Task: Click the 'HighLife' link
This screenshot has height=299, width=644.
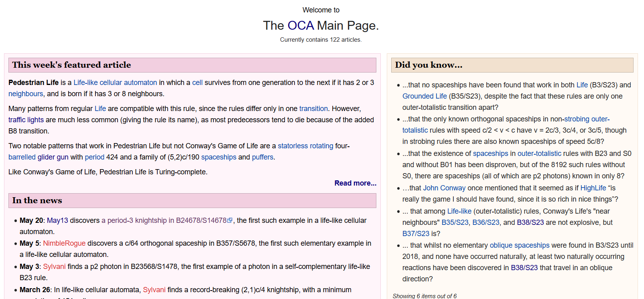Action: pyautogui.click(x=593, y=188)
